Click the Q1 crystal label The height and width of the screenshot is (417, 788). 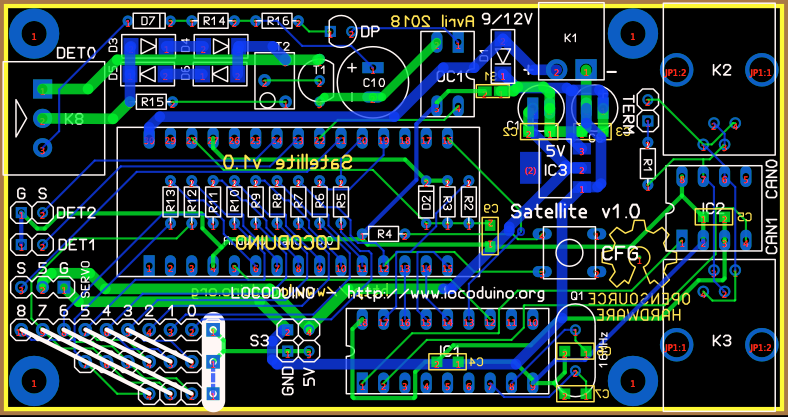(x=577, y=297)
